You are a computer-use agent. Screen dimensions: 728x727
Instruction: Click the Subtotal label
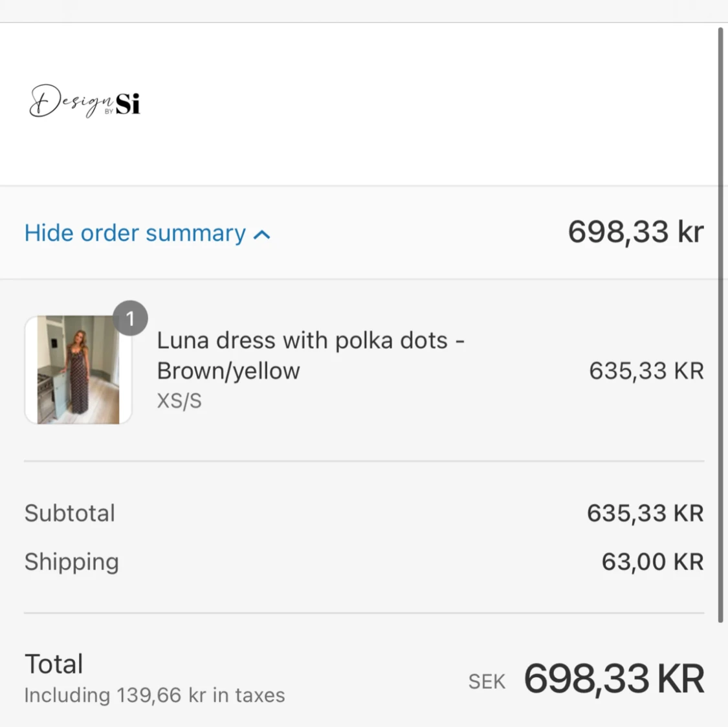(x=70, y=513)
